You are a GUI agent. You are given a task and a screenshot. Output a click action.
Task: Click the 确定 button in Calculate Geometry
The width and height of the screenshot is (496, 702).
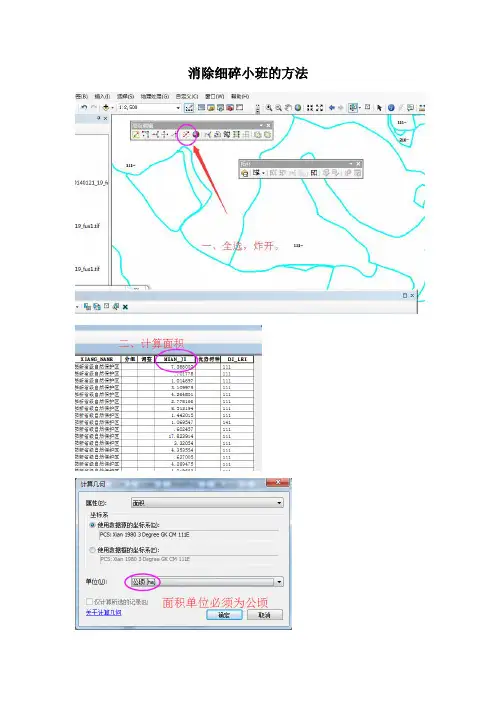224,615
